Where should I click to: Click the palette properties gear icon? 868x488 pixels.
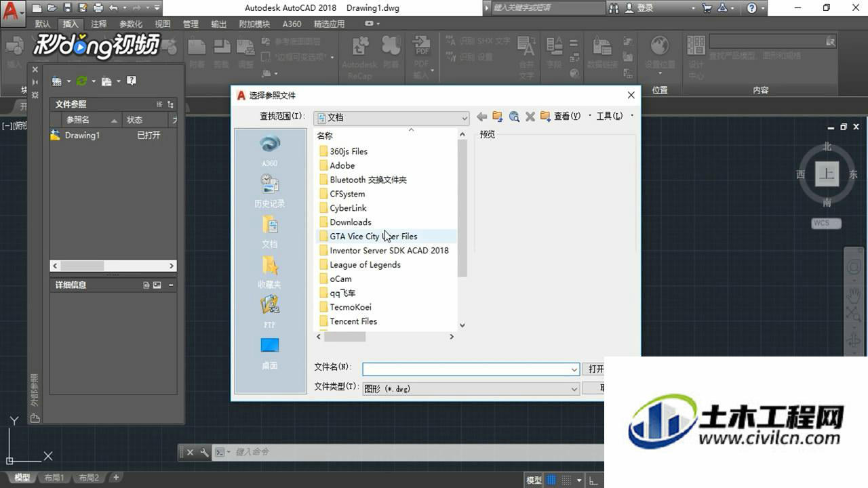(x=35, y=95)
